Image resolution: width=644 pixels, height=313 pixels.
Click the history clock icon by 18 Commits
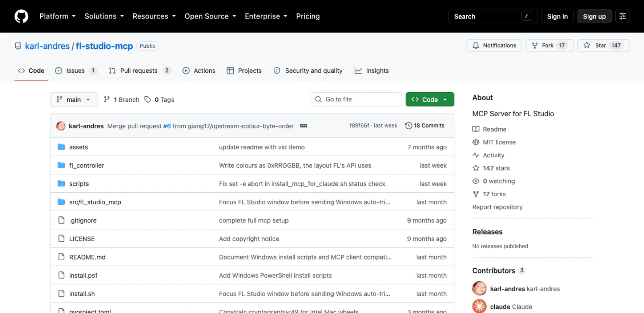pyautogui.click(x=409, y=126)
